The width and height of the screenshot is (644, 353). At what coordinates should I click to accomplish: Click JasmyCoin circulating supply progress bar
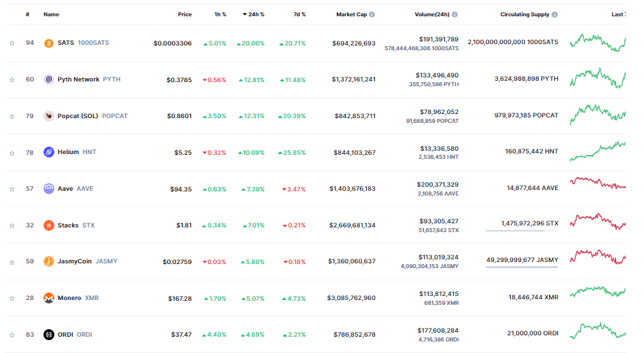click(522, 267)
